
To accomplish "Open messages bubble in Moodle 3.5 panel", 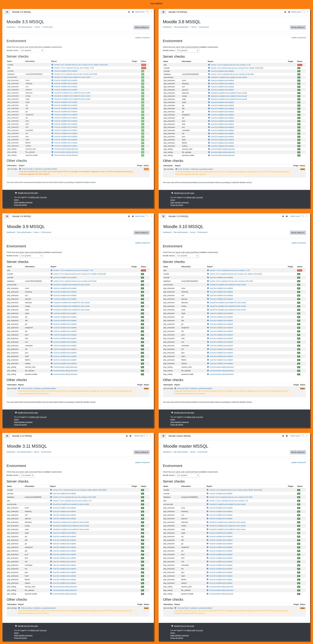I will 133,12.
